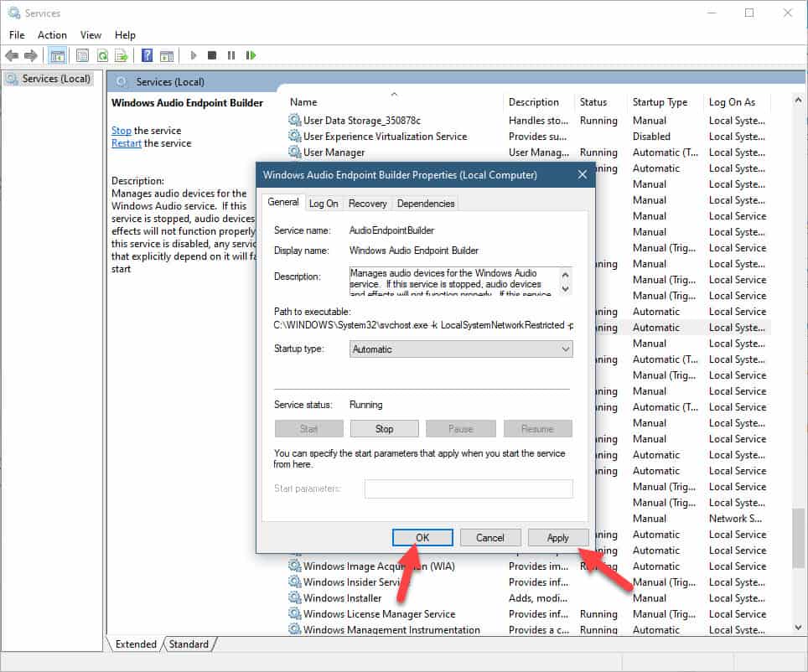Click the Restart Service toolbar icon

click(251, 55)
